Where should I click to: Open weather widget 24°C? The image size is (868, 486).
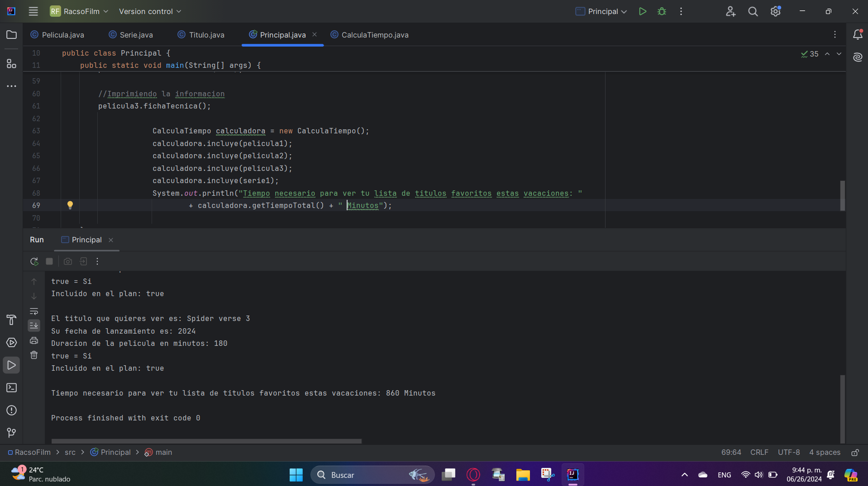(x=41, y=475)
